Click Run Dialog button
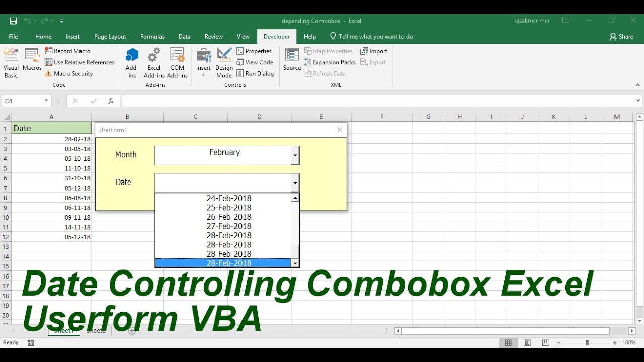 click(x=255, y=73)
